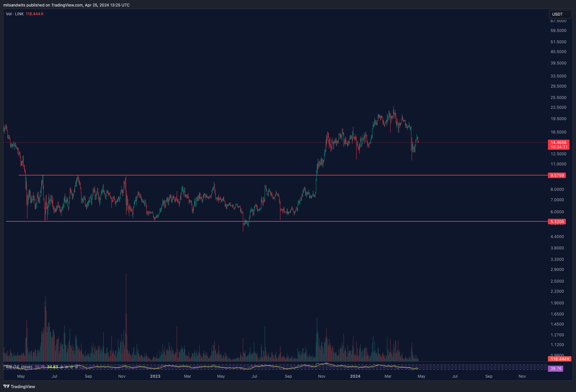Click the red 5.3205 price label
Viewport: 576px width, 392px height.
pos(557,222)
